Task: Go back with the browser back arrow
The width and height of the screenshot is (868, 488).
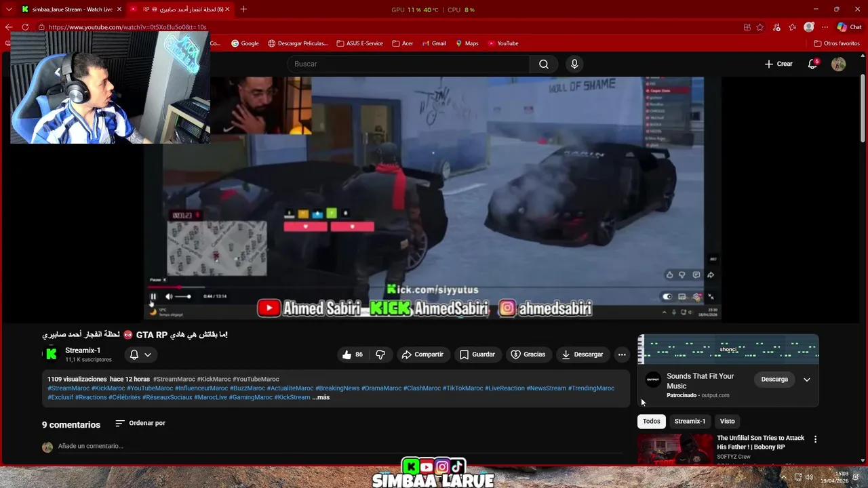Action: pos(9,27)
